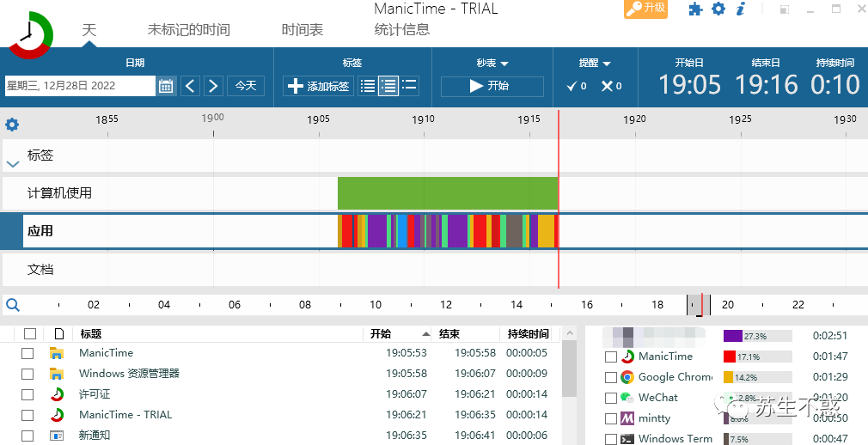Check the Windows Terminal summary checkbox
This screenshot has height=445, width=868.
point(610,439)
